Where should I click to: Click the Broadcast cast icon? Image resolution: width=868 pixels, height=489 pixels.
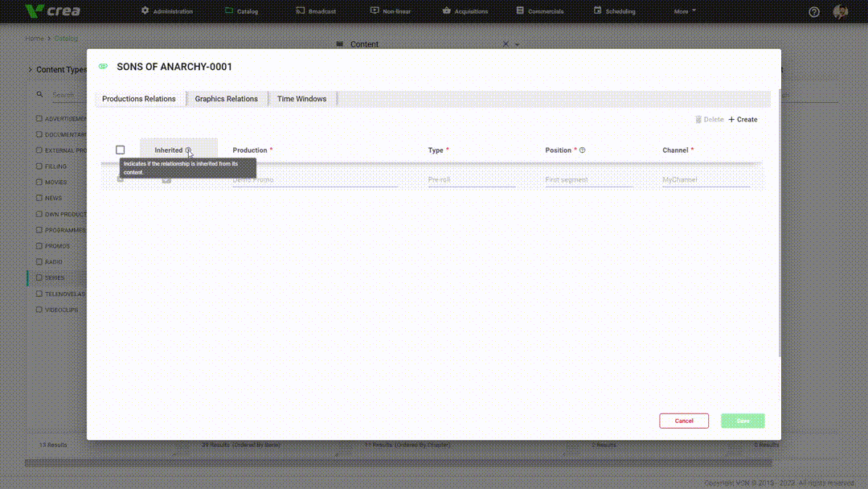point(300,10)
